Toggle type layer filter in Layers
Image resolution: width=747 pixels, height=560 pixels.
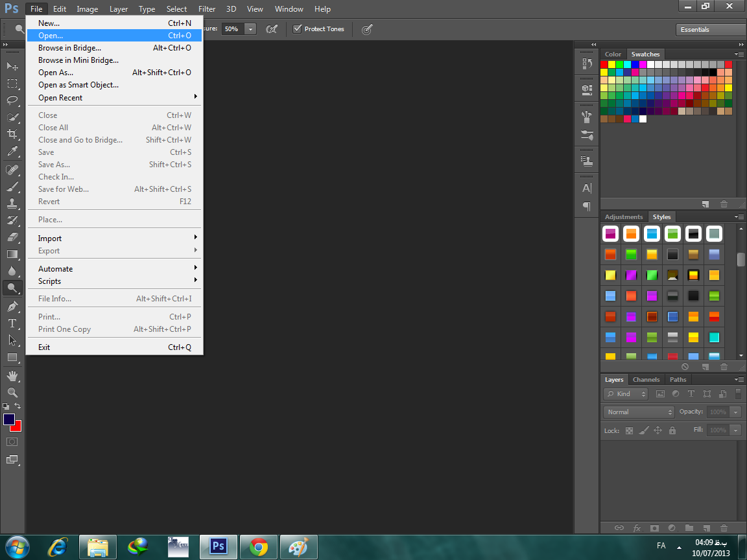pos(691,394)
